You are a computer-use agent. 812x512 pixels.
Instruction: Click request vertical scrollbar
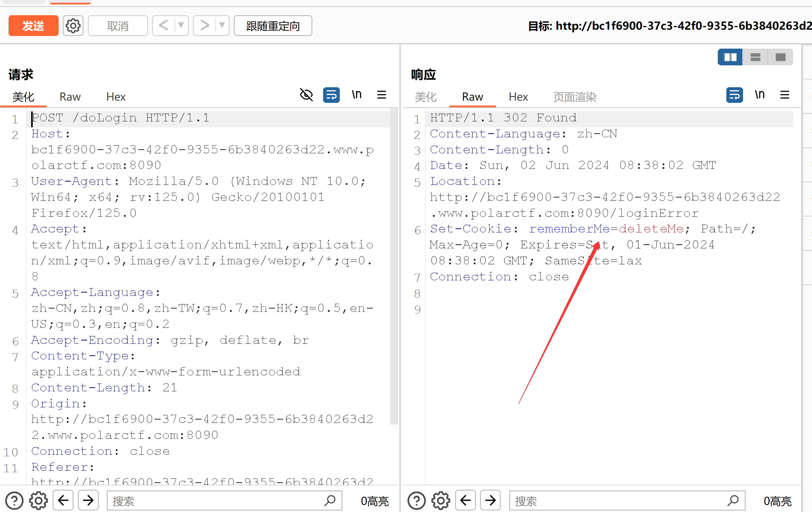394,267
